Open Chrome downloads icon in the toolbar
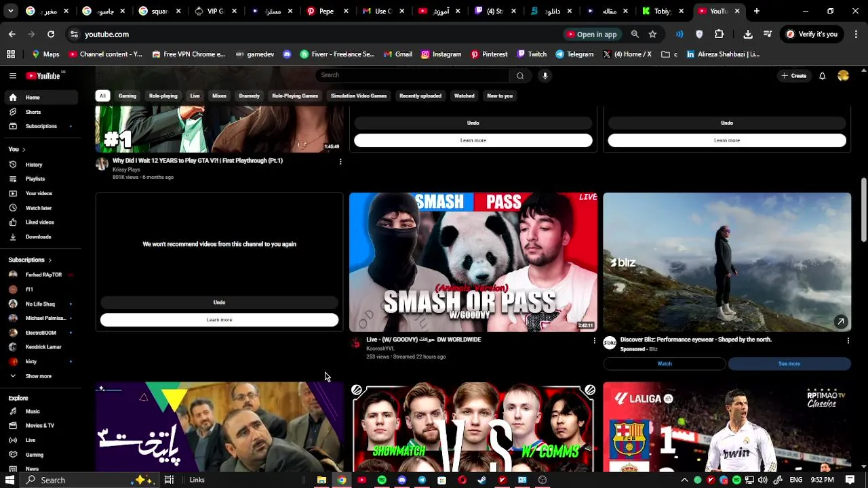 coord(748,34)
